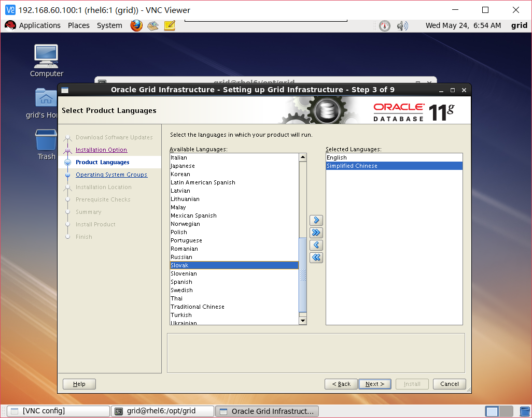Follow the Installation Option link in the sidebar
Image resolution: width=532 pixels, height=418 pixels.
pos(101,149)
